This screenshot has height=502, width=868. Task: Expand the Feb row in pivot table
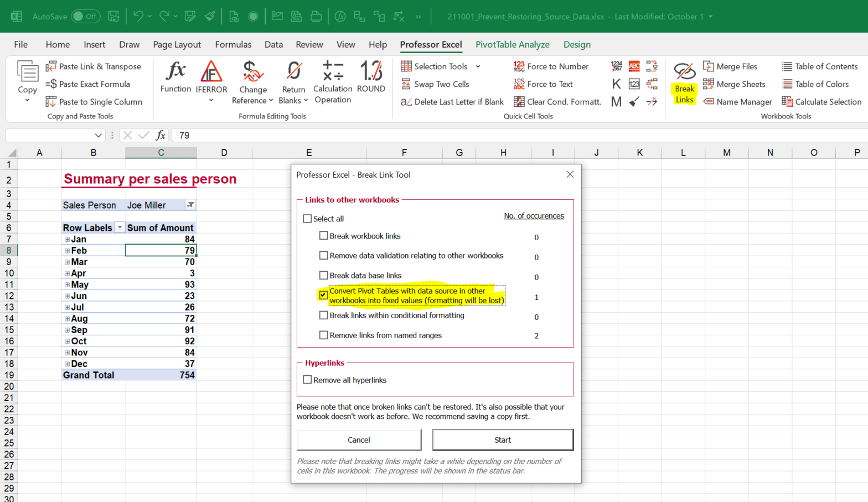[67, 251]
